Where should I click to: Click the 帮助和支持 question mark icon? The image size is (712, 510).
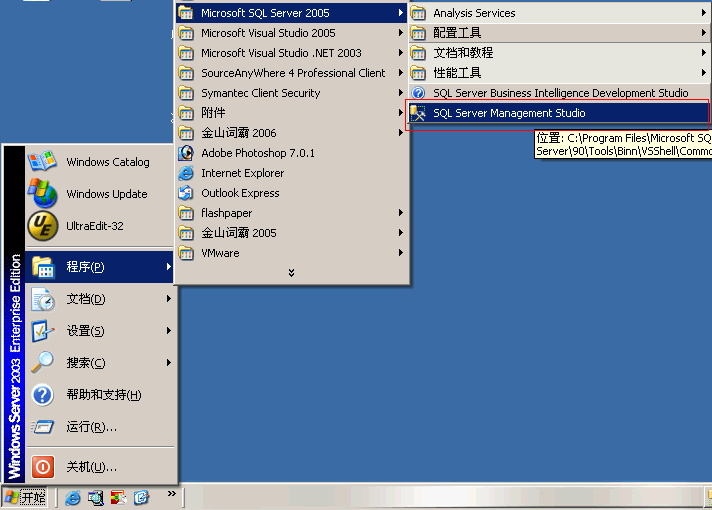[43, 395]
